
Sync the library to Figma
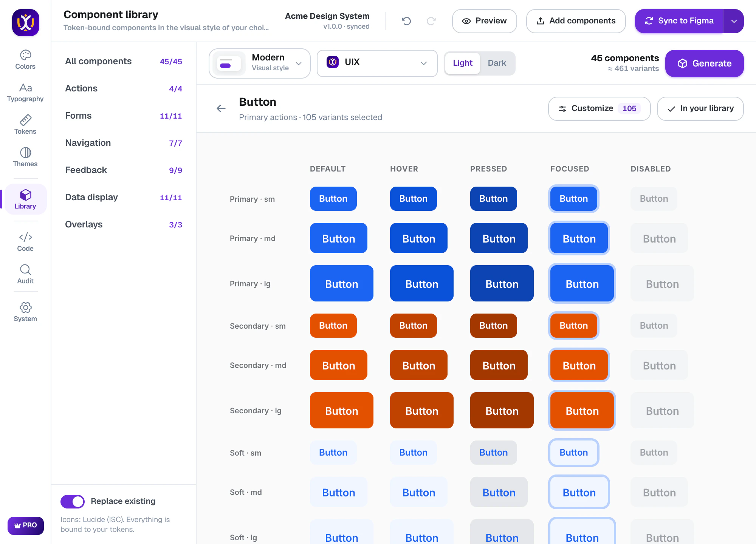679,21
